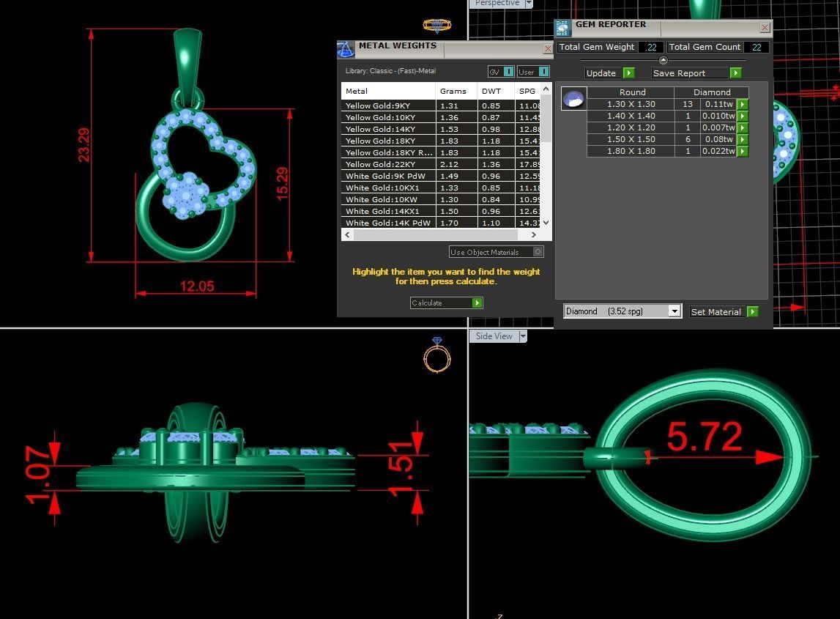This screenshot has width=840, height=619.
Task: Click the metal table scroll-left arrow
Action: click(348, 234)
